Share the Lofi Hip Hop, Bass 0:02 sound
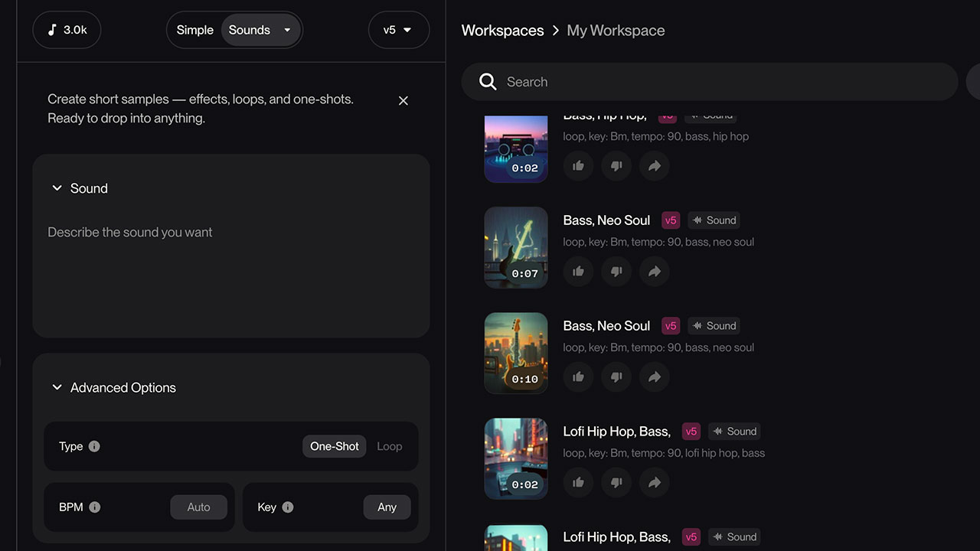The width and height of the screenshot is (980, 551). 654,482
